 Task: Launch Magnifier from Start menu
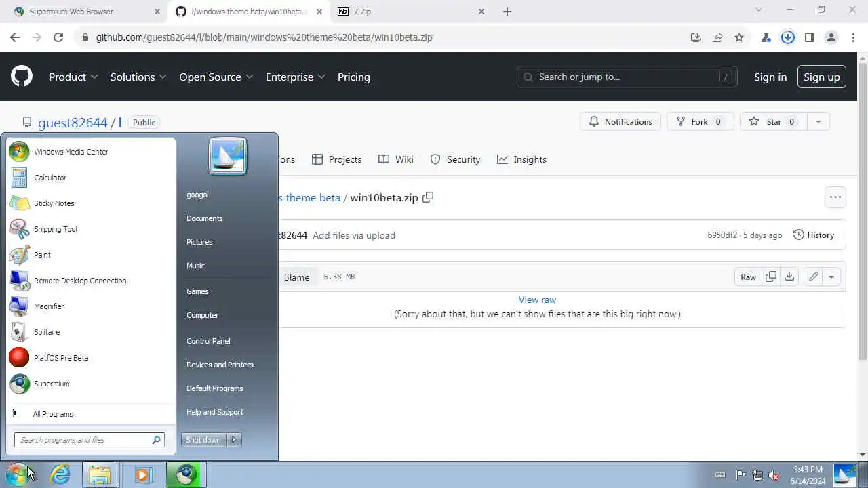coord(91,306)
